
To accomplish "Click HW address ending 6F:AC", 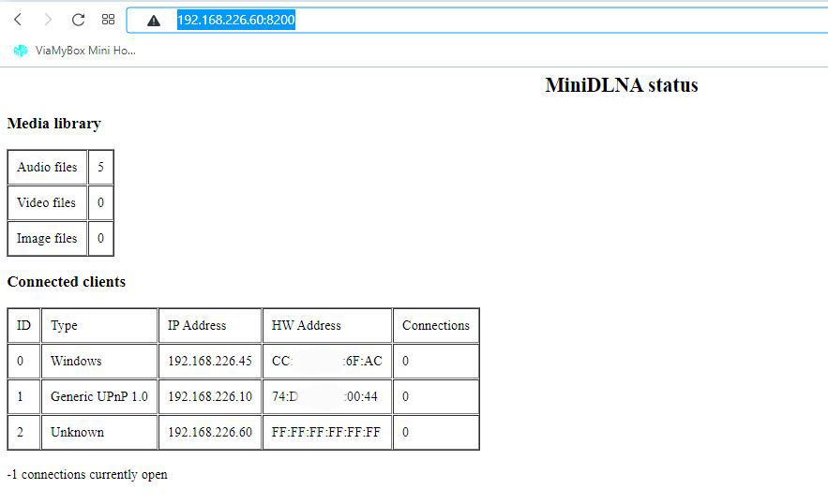I will pos(327,361).
